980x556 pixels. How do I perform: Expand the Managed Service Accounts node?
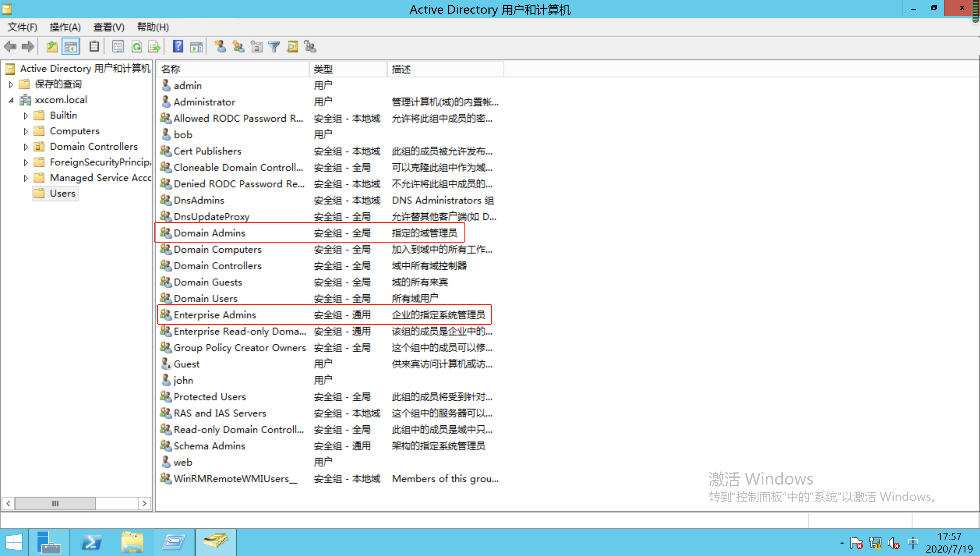coord(26,178)
